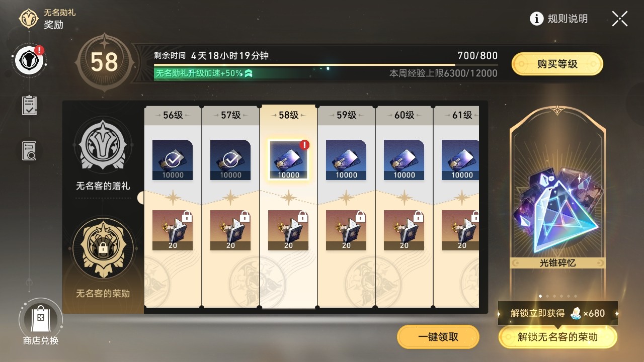644x362 pixels.
Task: Click the 购买等级 button
Action: click(557, 64)
